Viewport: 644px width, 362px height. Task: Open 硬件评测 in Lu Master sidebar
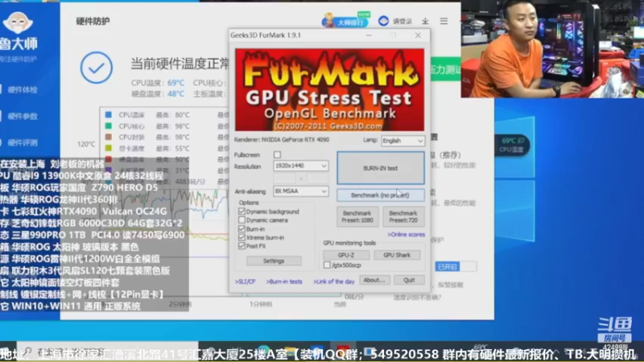[x=23, y=143]
